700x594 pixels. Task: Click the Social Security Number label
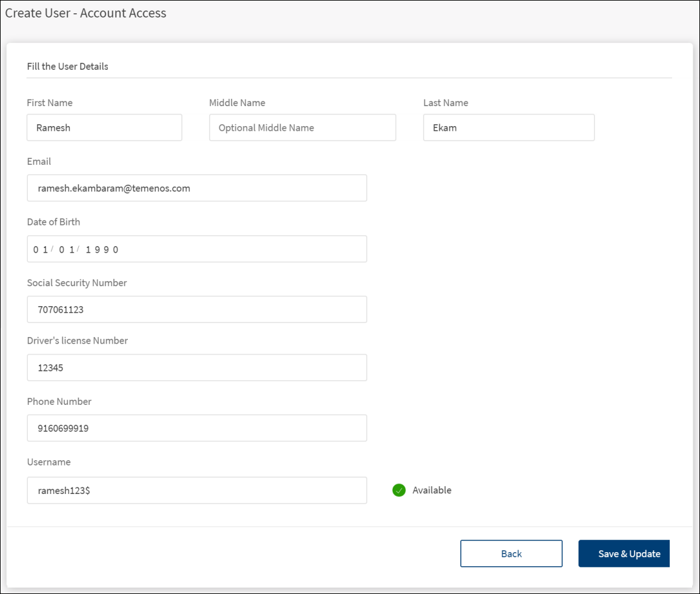pyautogui.click(x=77, y=283)
